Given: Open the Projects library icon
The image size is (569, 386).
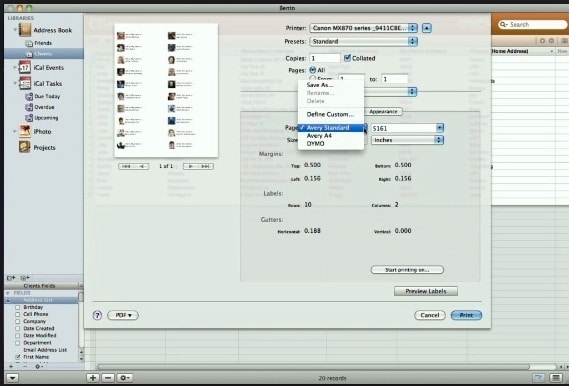Looking at the screenshot, I should [25, 147].
